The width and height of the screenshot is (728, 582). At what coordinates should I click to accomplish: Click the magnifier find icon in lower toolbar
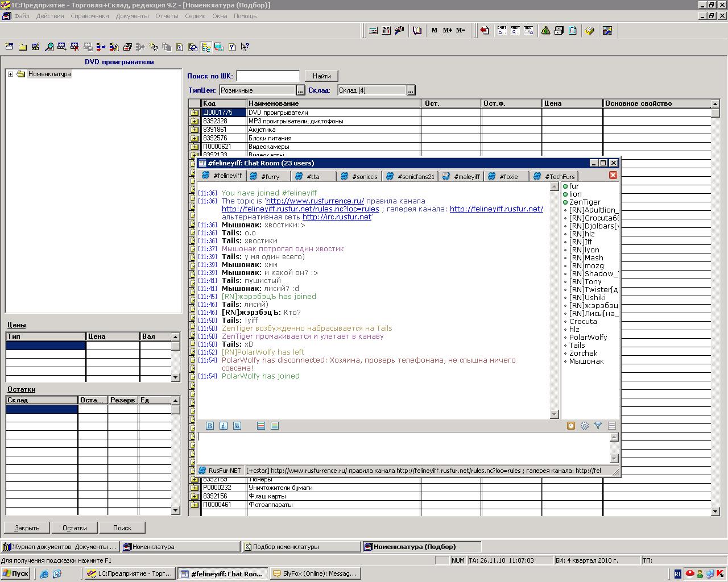pyautogui.click(x=49, y=47)
